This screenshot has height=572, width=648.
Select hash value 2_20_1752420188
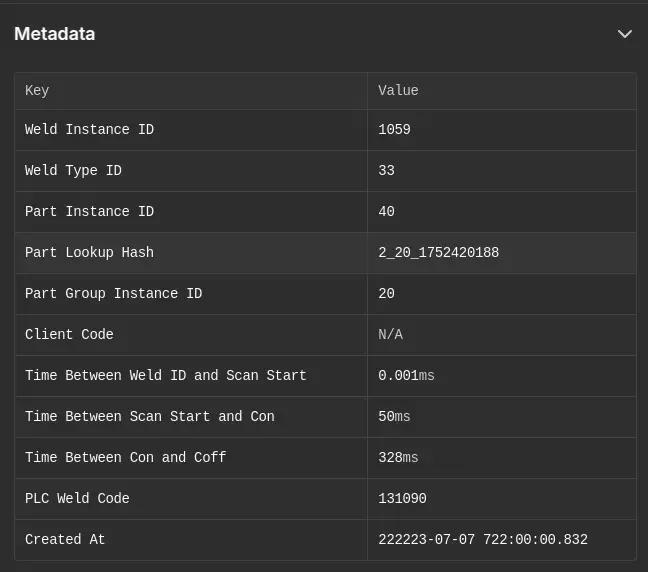click(x=438, y=253)
